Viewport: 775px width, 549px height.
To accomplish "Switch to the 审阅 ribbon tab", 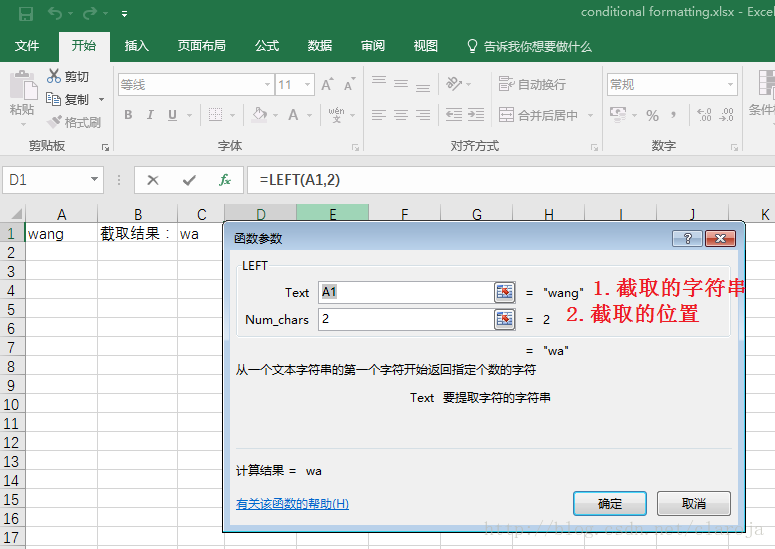I will pos(373,46).
